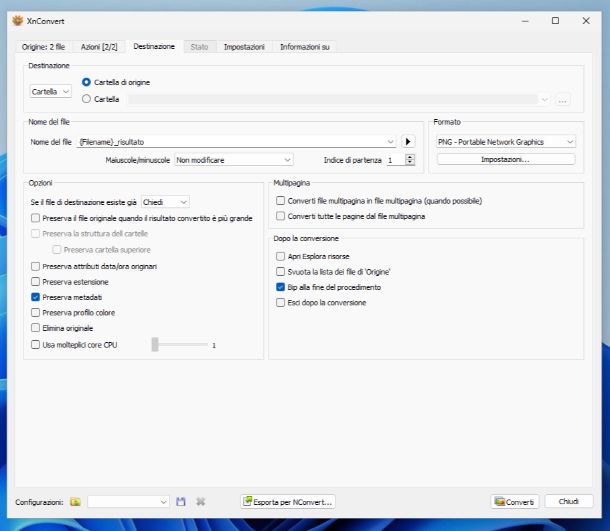
Task: Click the Esporta per NConvert button
Action: 288,501
